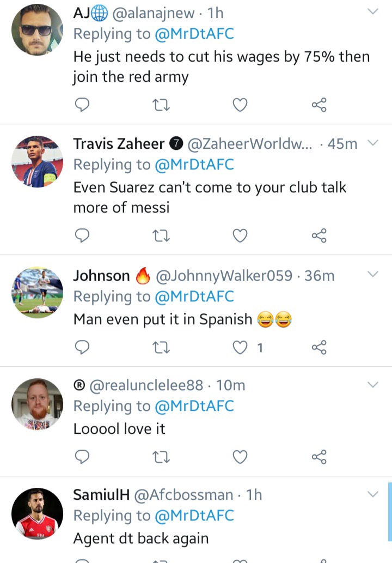Retweet realunclelee88's Looool tweet
This screenshot has width=392, height=563.
(161, 456)
